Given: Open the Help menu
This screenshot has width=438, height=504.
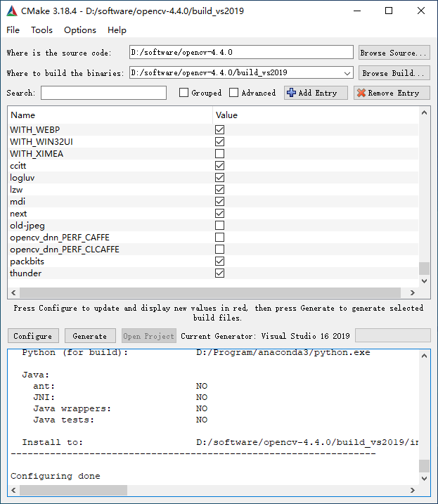Looking at the screenshot, I should pyautogui.click(x=117, y=30).
